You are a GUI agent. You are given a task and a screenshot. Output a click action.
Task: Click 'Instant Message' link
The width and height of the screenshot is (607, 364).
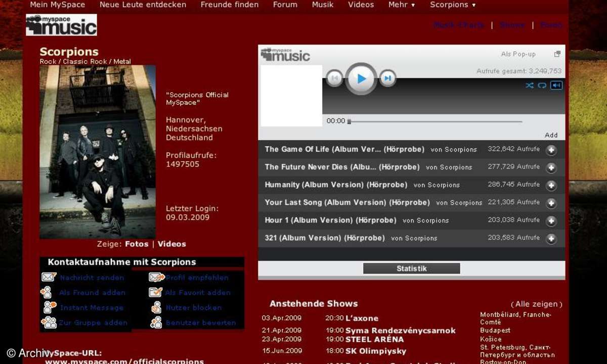pos(92,307)
